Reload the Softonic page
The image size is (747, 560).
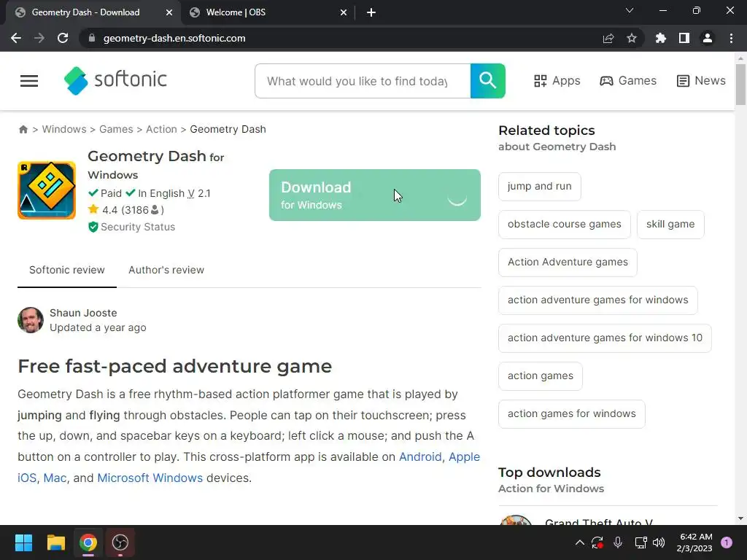pos(63,38)
